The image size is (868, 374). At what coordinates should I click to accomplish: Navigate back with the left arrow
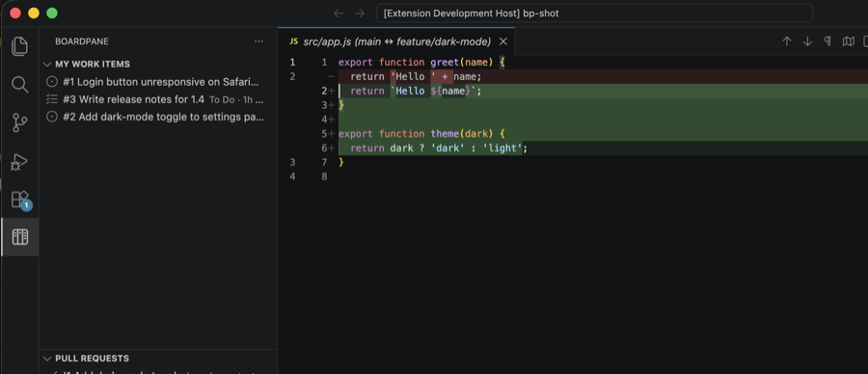339,13
